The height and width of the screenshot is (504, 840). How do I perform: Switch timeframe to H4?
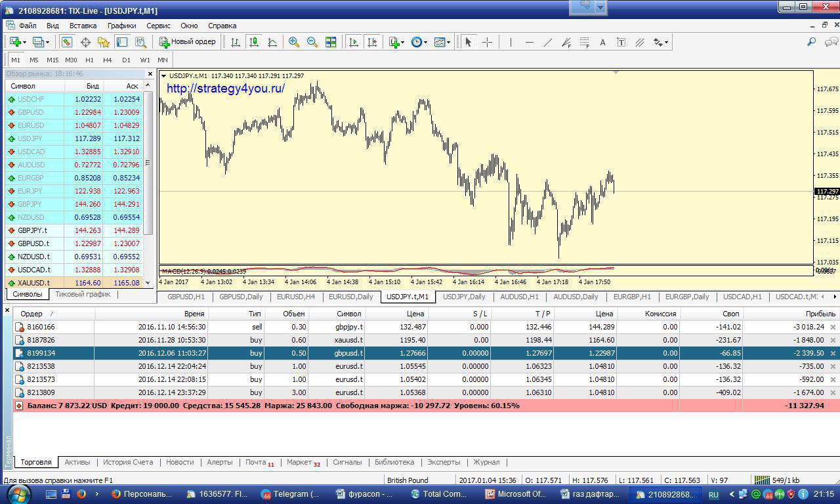pyautogui.click(x=108, y=60)
